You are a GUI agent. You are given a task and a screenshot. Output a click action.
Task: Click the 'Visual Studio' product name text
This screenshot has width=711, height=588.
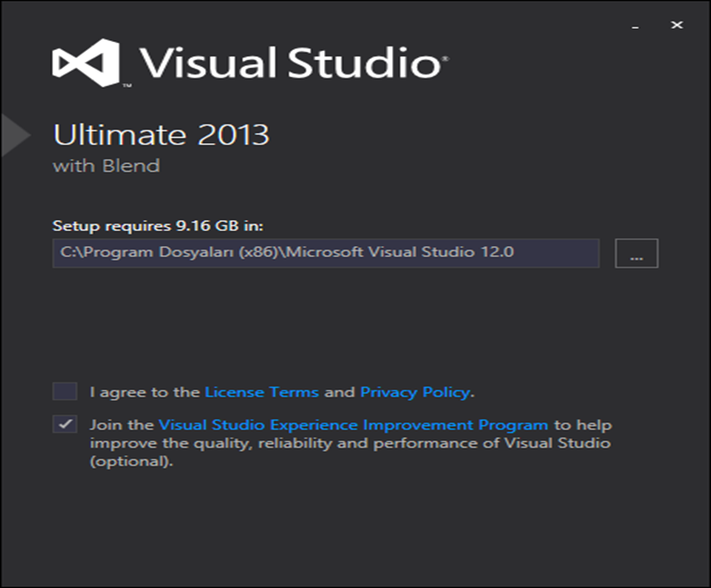coord(293,63)
